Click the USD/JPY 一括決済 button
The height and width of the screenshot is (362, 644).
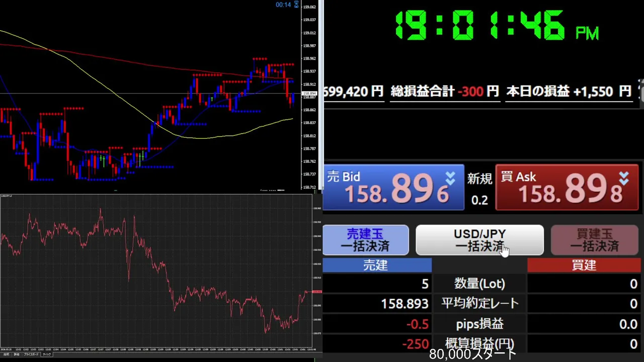point(479,240)
